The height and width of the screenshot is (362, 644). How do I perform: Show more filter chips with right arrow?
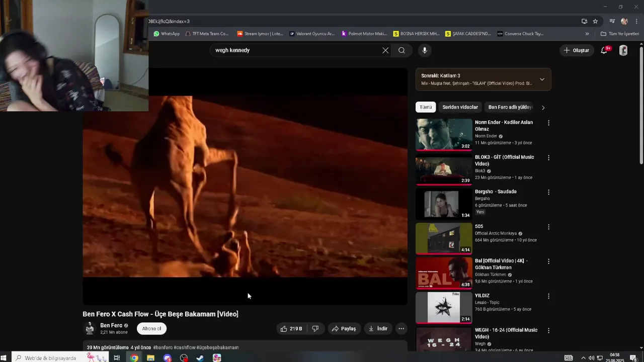click(543, 108)
